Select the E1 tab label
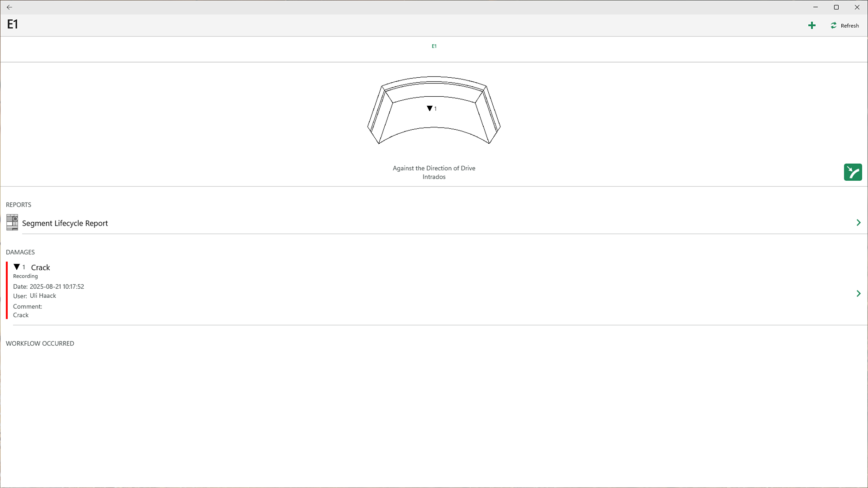Viewport: 868px width, 488px height. click(434, 46)
